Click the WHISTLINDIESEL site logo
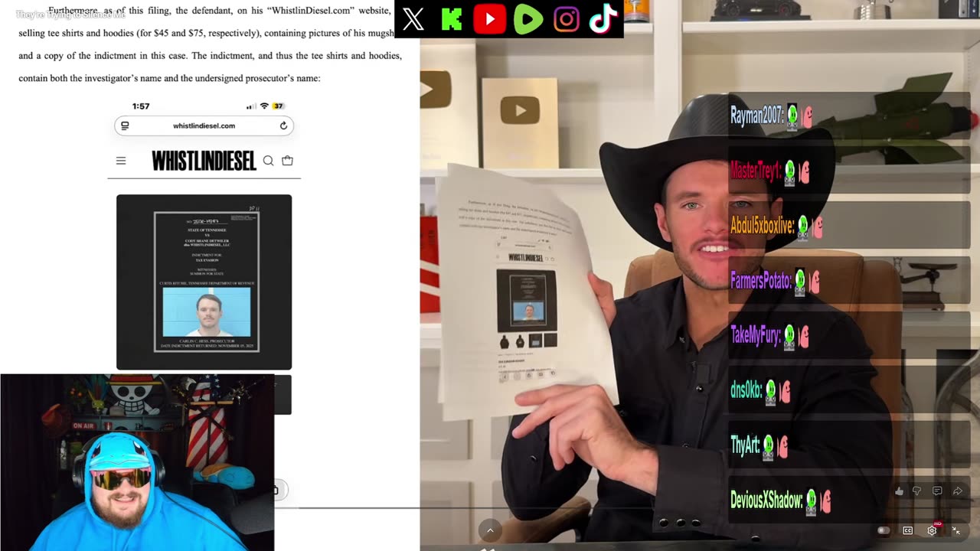 pos(204,161)
